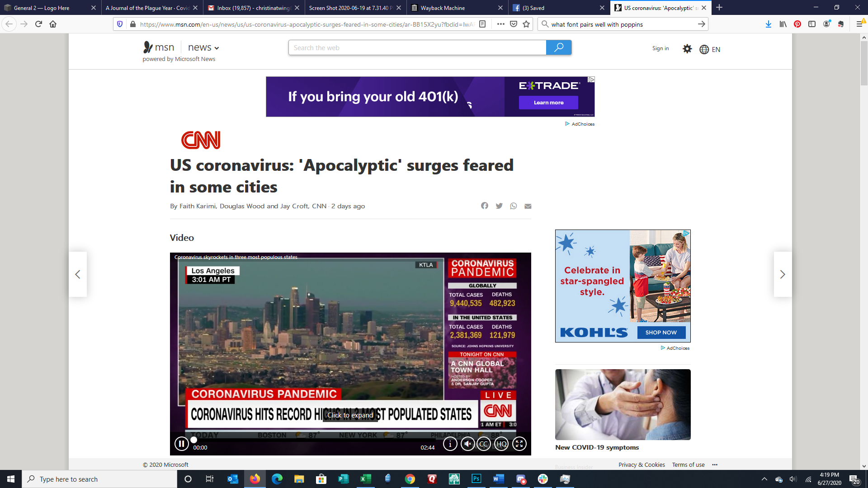Image resolution: width=868 pixels, height=488 pixels.
Task: Click the Sign in link
Action: coord(660,48)
